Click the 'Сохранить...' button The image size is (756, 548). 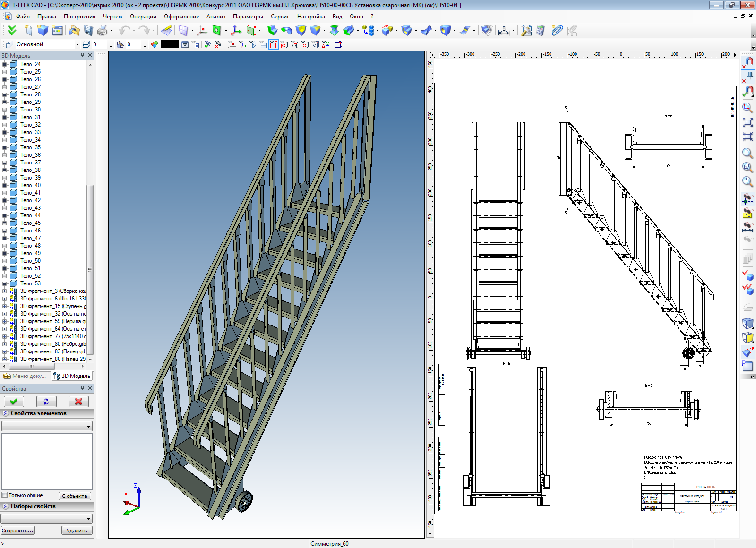[x=18, y=531]
